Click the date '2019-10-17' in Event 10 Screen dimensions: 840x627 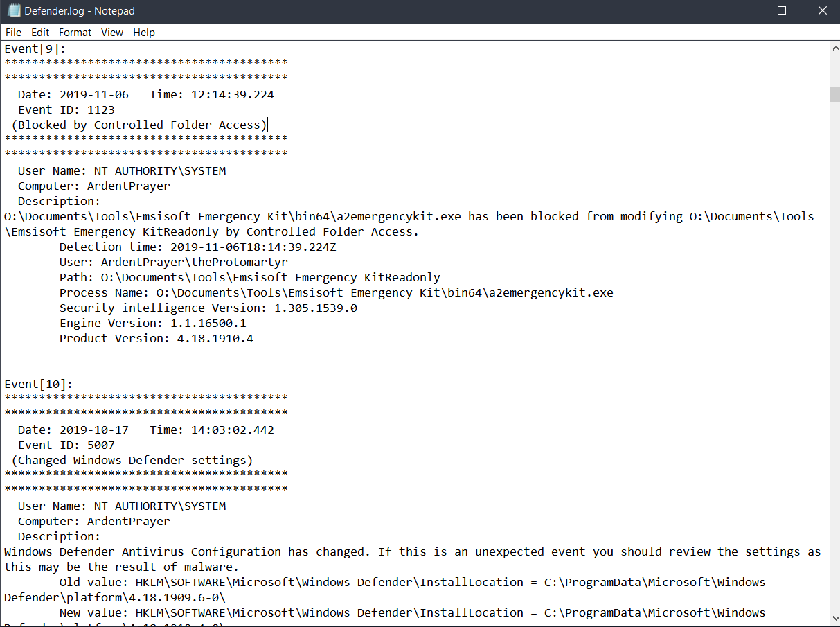pyautogui.click(x=94, y=430)
